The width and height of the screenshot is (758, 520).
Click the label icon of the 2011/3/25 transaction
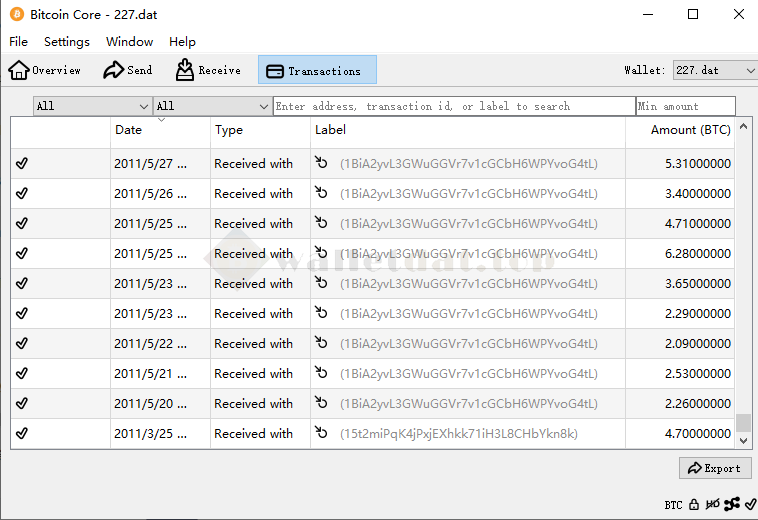tap(321, 433)
